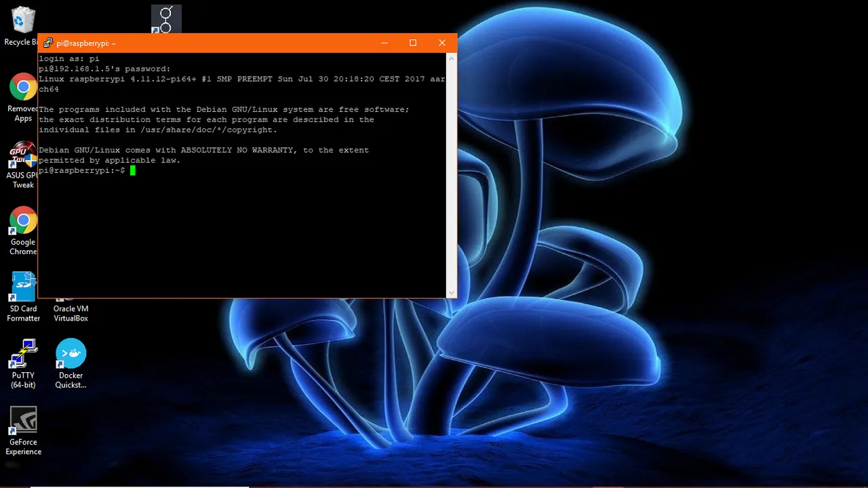The image size is (868, 488).
Task: Launch PuTTY (64-bit) desktop shortcut
Action: [x=23, y=364]
